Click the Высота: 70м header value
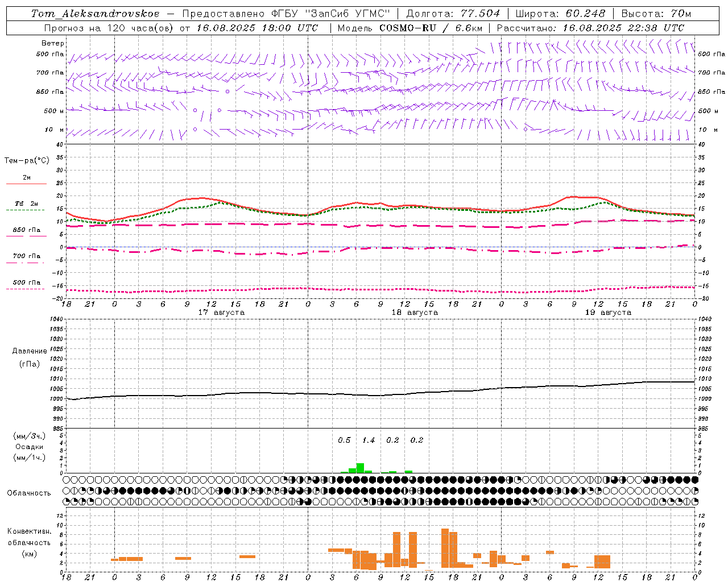The height and width of the screenshot is (582, 728). [656, 14]
